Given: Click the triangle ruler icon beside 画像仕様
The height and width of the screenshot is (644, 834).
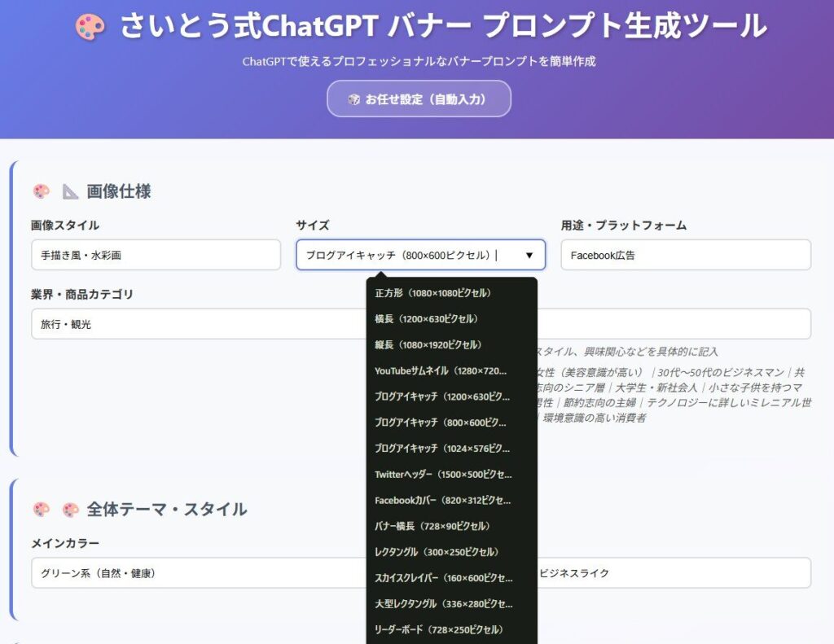Looking at the screenshot, I should coord(70,191).
